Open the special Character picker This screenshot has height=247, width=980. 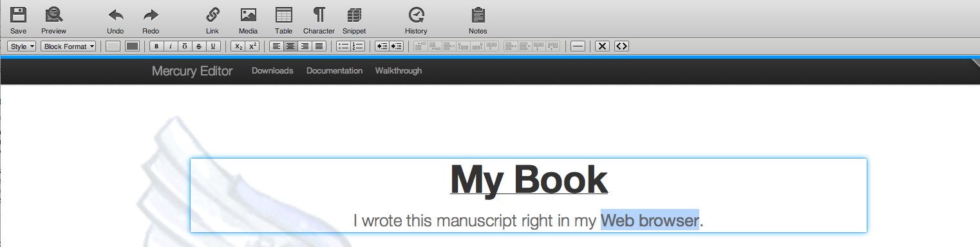319,15
